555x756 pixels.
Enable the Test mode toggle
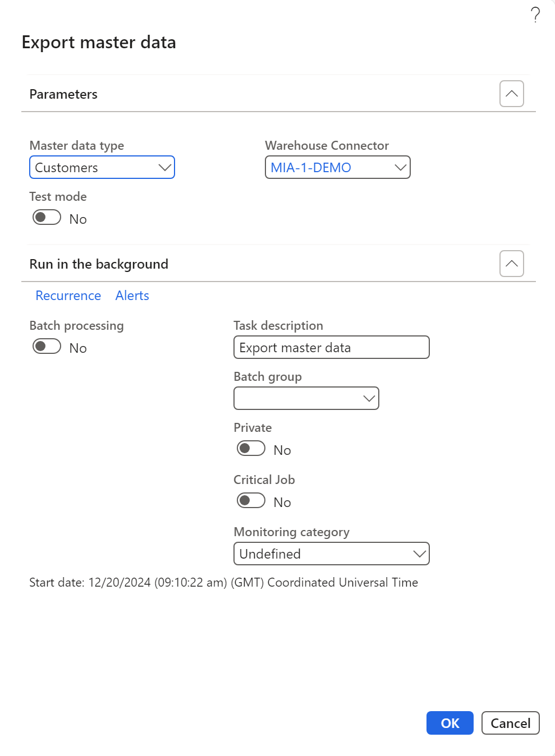point(47,218)
